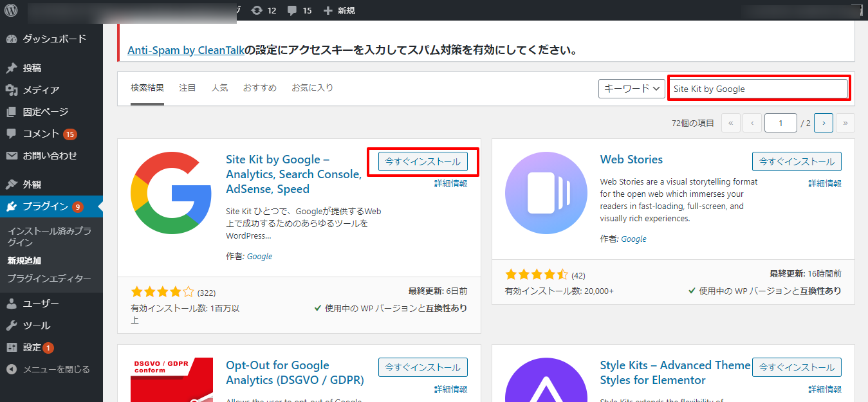
Task: Click the 投稿 pin icon
Action: click(12, 68)
